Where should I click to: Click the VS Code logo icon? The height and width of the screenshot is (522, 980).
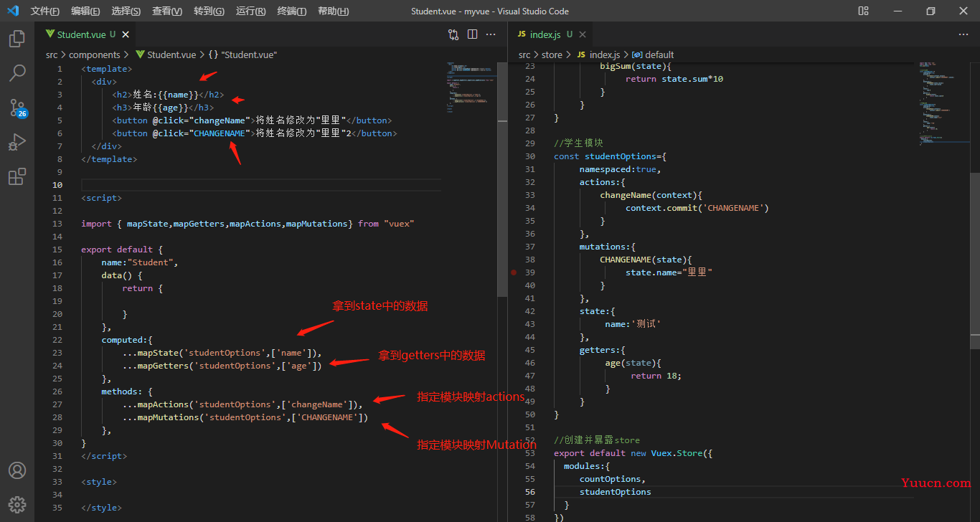click(13, 11)
